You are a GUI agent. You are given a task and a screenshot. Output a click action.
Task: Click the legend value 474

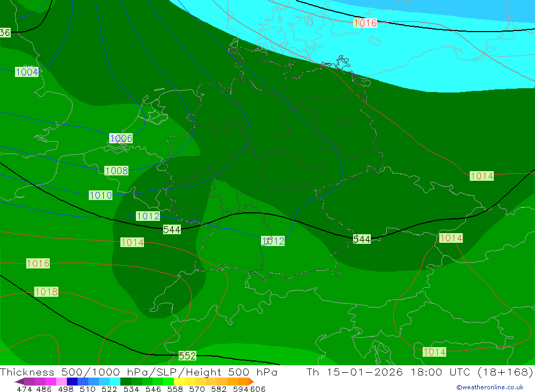(x=25, y=389)
